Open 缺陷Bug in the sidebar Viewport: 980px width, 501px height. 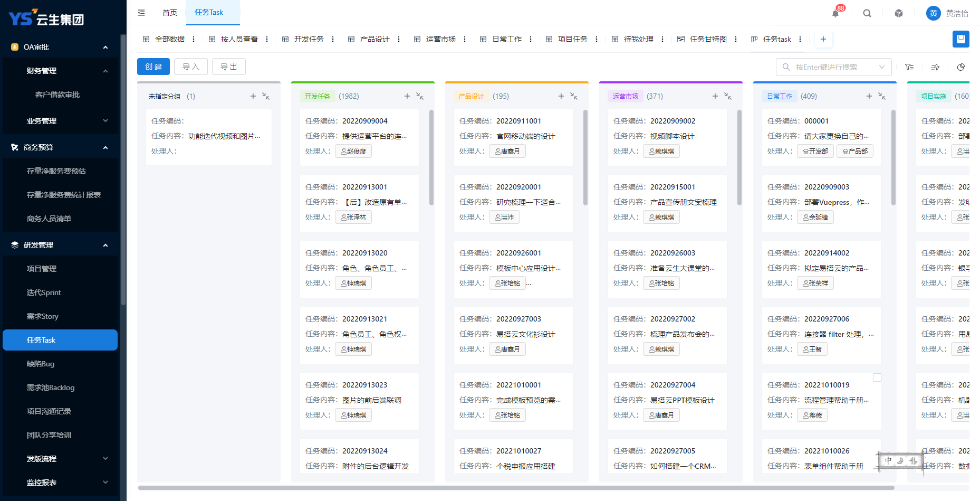pos(41,364)
